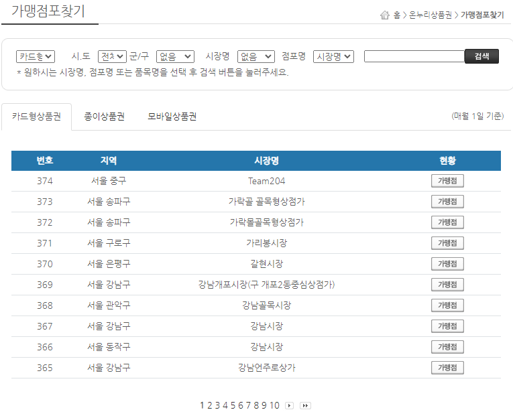Click 가맹점 button in row 366
The image size is (513, 420).
pos(447,347)
